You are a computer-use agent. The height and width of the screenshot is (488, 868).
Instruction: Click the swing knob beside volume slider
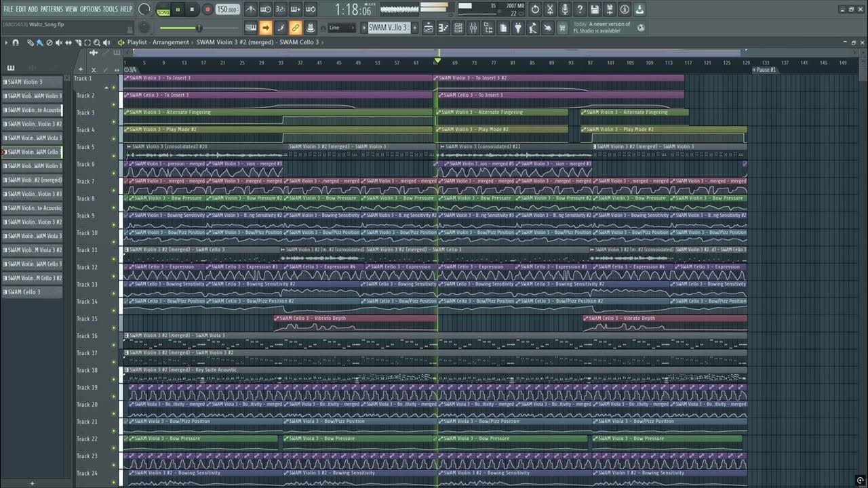pyautogui.click(x=144, y=28)
